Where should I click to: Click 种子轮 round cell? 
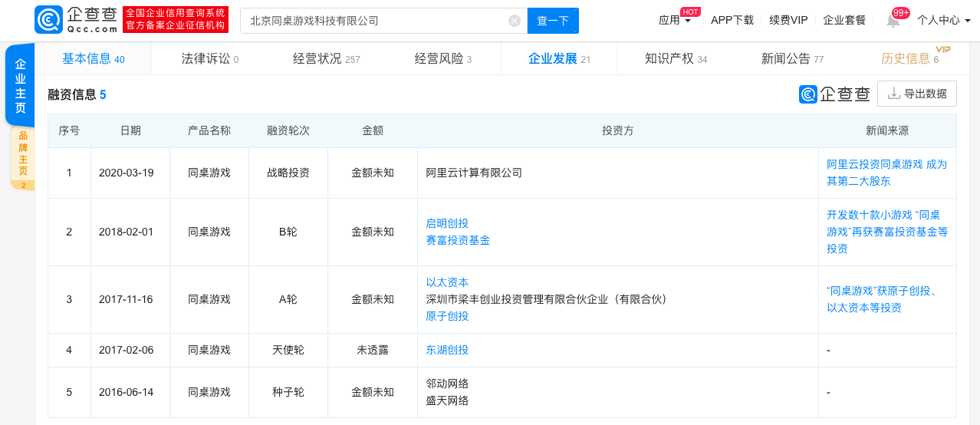click(x=288, y=392)
